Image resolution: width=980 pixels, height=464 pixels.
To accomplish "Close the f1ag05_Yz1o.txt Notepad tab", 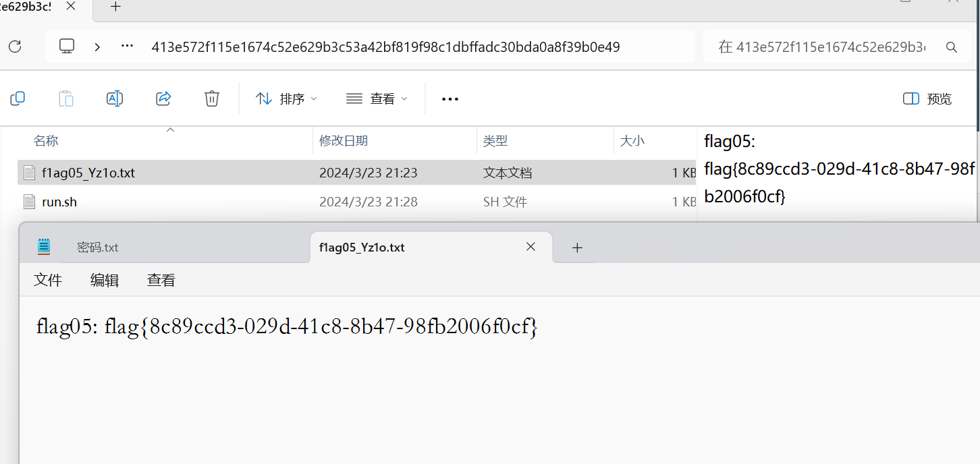I will [530, 247].
